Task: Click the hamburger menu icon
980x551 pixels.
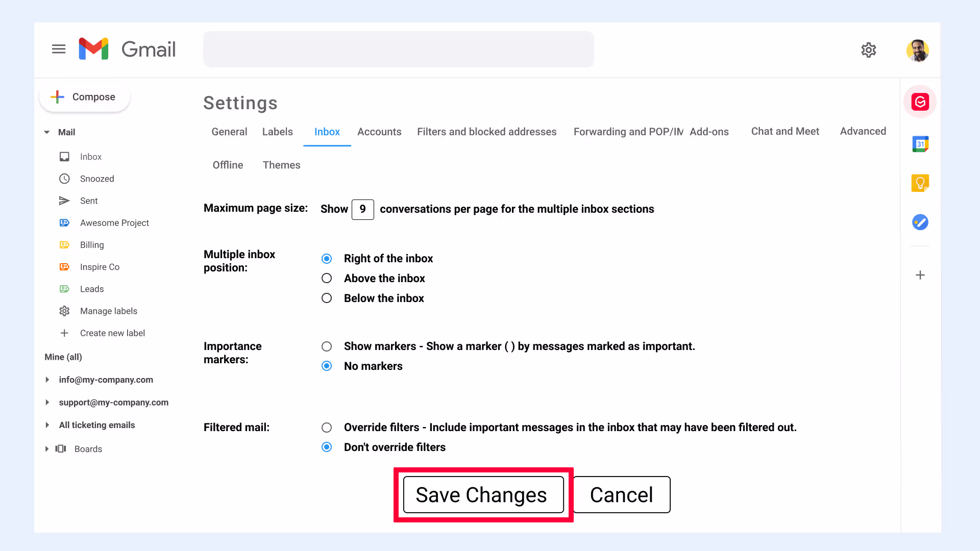Action: point(59,48)
